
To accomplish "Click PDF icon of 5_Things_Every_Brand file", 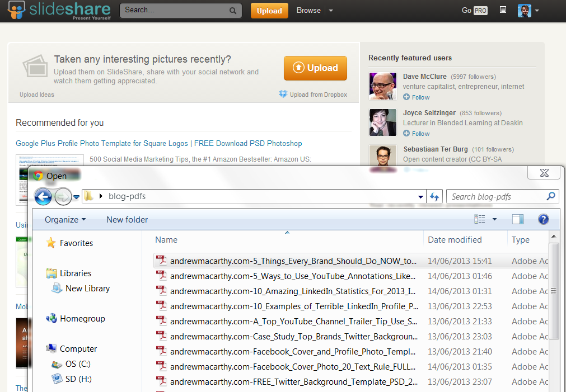I will pyautogui.click(x=161, y=261).
